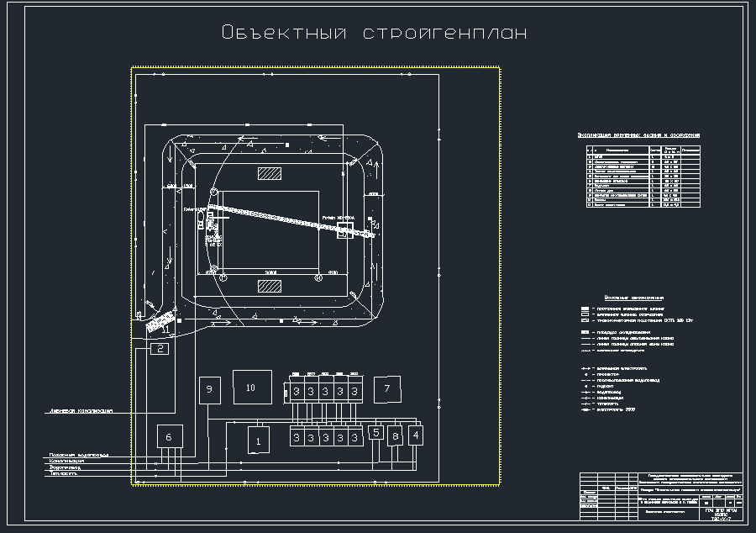This screenshot has height=533, width=756.
Task: Click the Ливневая канализация label
Action: coord(80,411)
